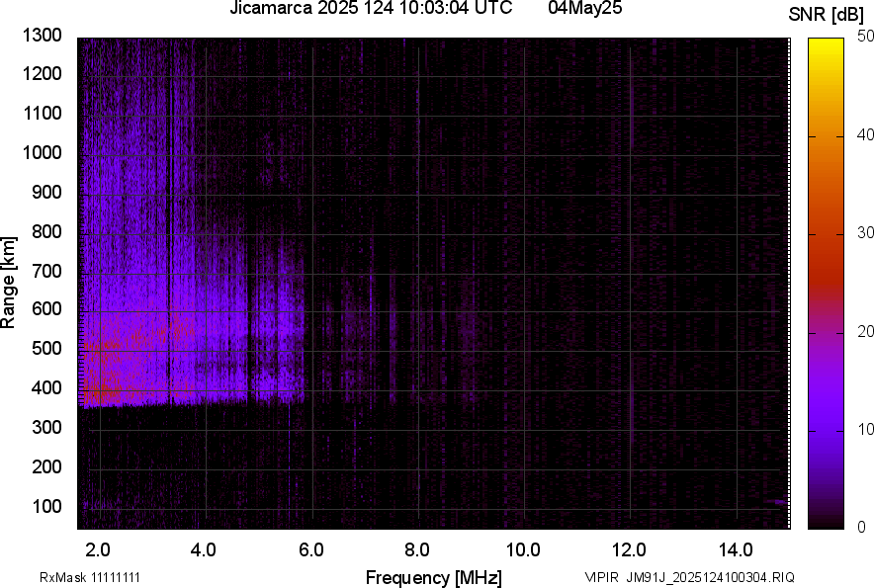874x588 pixels.
Task: Click the Frequency [MHz] axis label
Action: (434, 578)
